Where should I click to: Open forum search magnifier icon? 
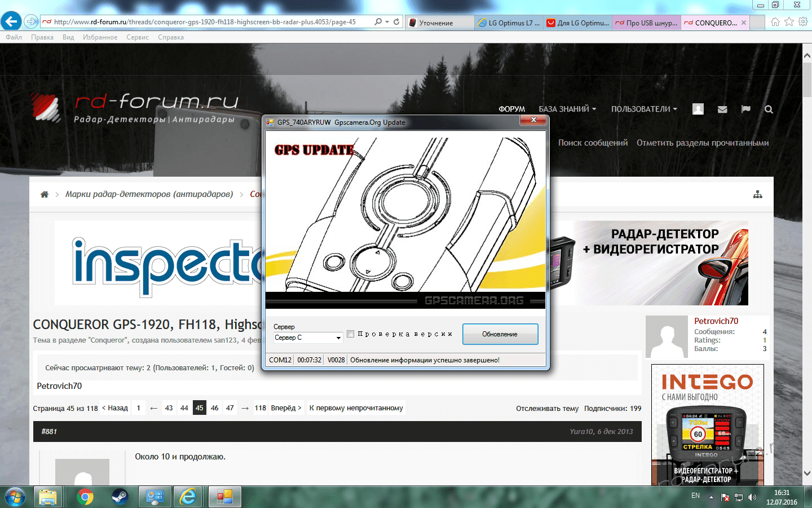pyautogui.click(x=769, y=110)
